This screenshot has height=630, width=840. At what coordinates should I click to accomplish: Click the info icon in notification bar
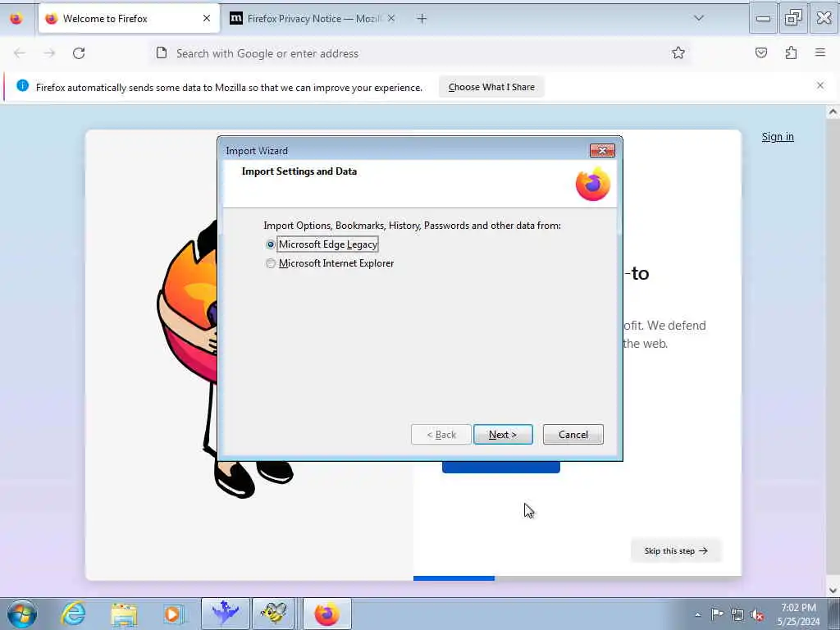(22, 85)
